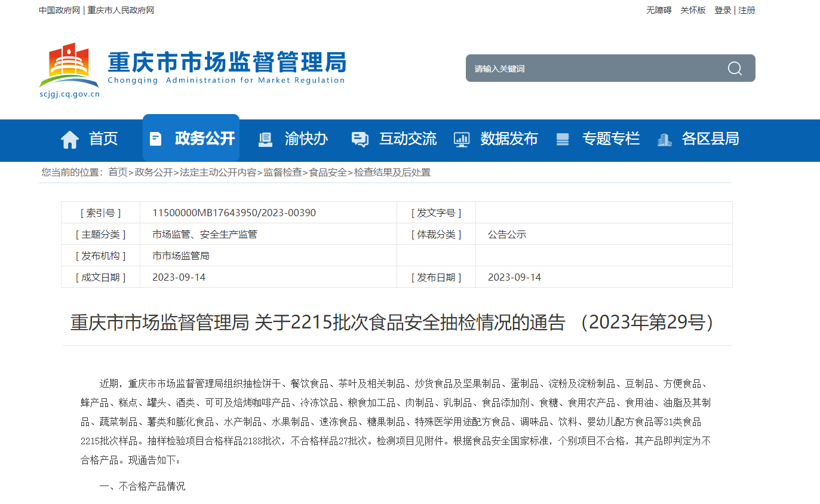Click the icon beside 专题专栏

563,139
